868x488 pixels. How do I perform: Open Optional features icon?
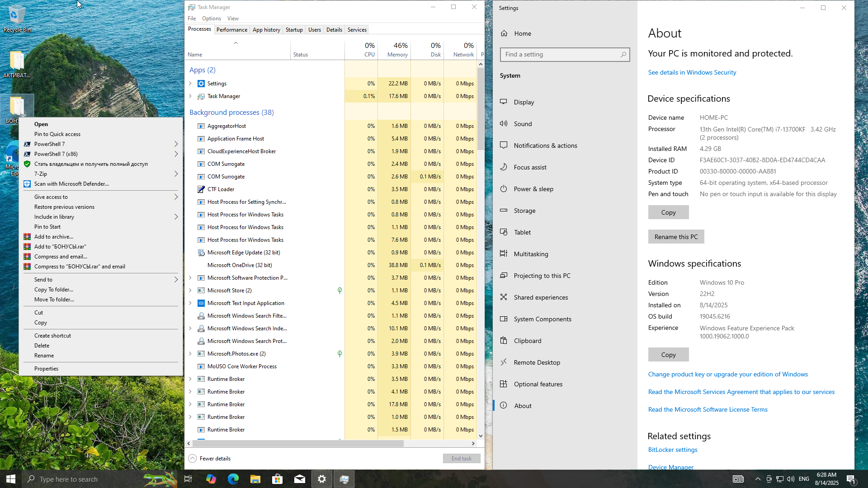(x=504, y=384)
